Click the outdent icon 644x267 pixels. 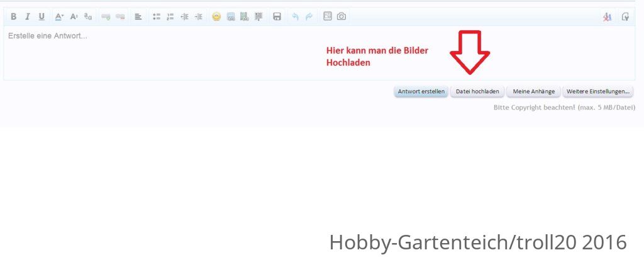tap(184, 17)
